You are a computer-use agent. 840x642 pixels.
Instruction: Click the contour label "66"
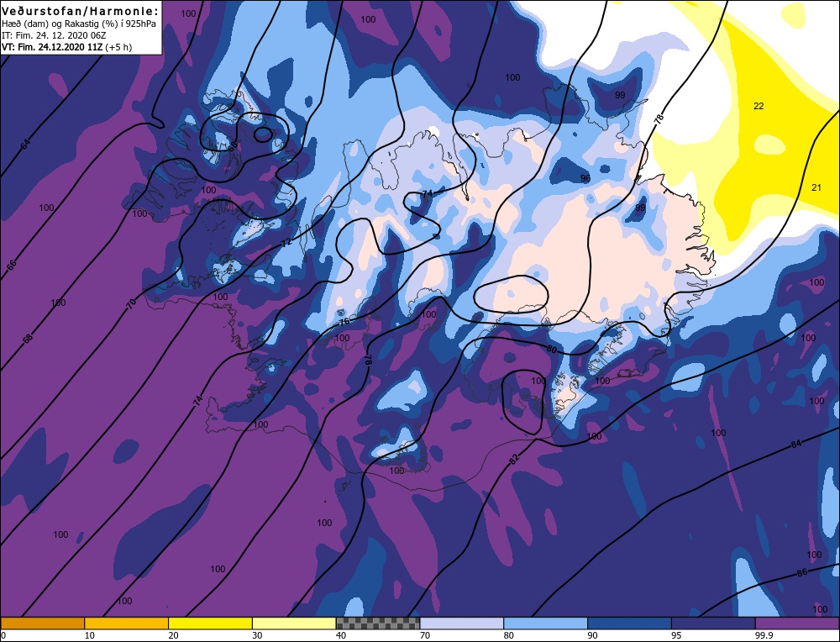pyautogui.click(x=12, y=264)
